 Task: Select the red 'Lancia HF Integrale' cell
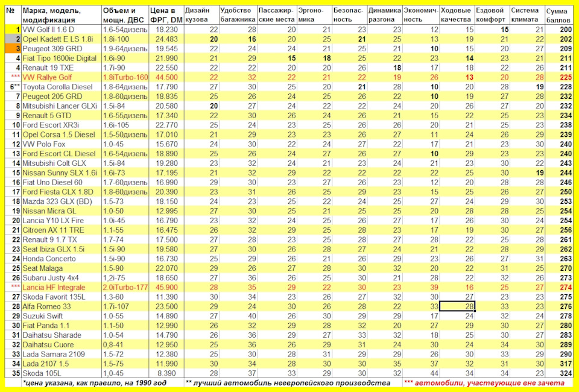tap(62, 288)
